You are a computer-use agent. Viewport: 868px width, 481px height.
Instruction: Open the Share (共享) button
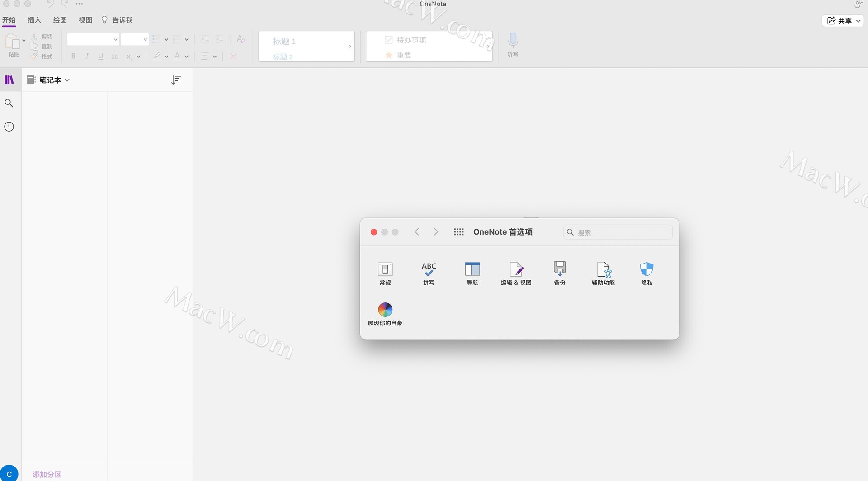(x=843, y=21)
